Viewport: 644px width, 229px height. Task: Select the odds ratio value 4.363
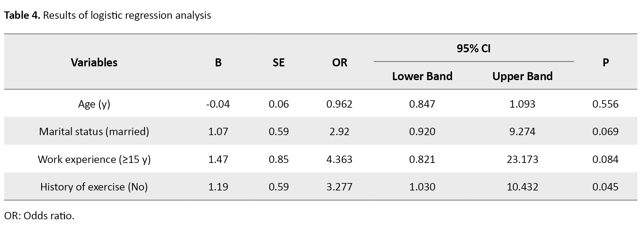339,159
